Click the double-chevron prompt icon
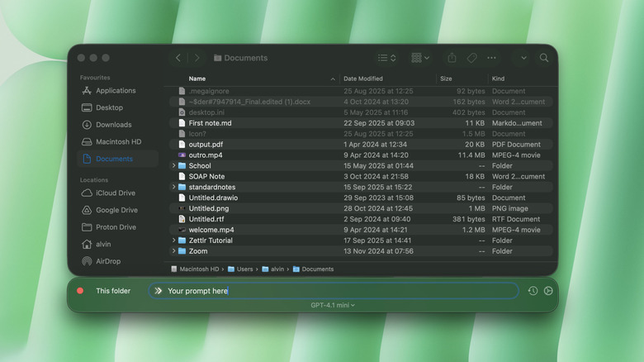Image resolution: width=644 pixels, height=362 pixels. (x=159, y=291)
